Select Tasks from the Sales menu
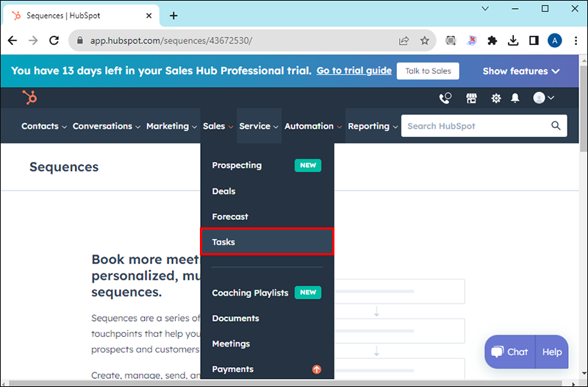Viewport: 588px width, 387px height. click(x=267, y=242)
